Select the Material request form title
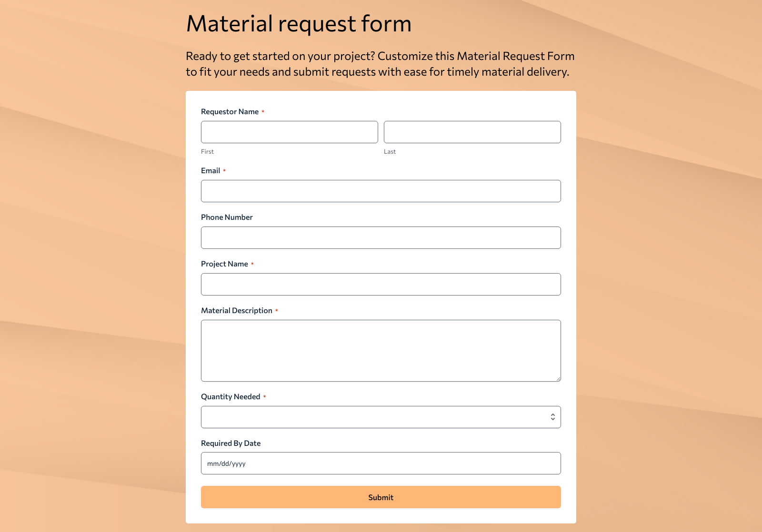The height and width of the screenshot is (532, 762). pyautogui.click(x=299, y=24)
